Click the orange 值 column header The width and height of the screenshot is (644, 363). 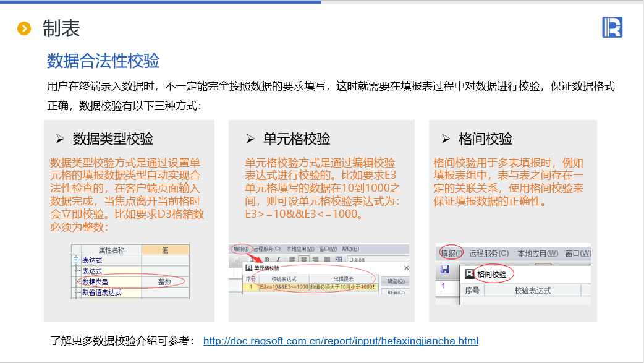click(x=165, y=250)
